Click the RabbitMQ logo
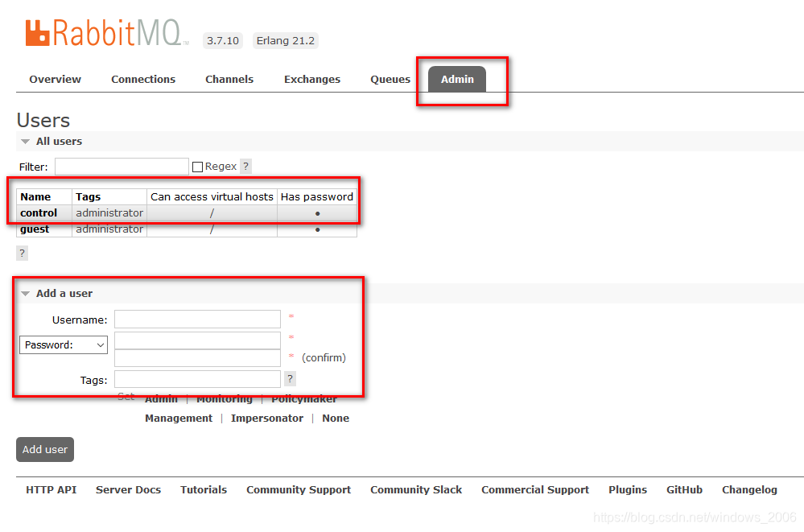The height and width of the screenshot is (532, 804). (107, 33)
